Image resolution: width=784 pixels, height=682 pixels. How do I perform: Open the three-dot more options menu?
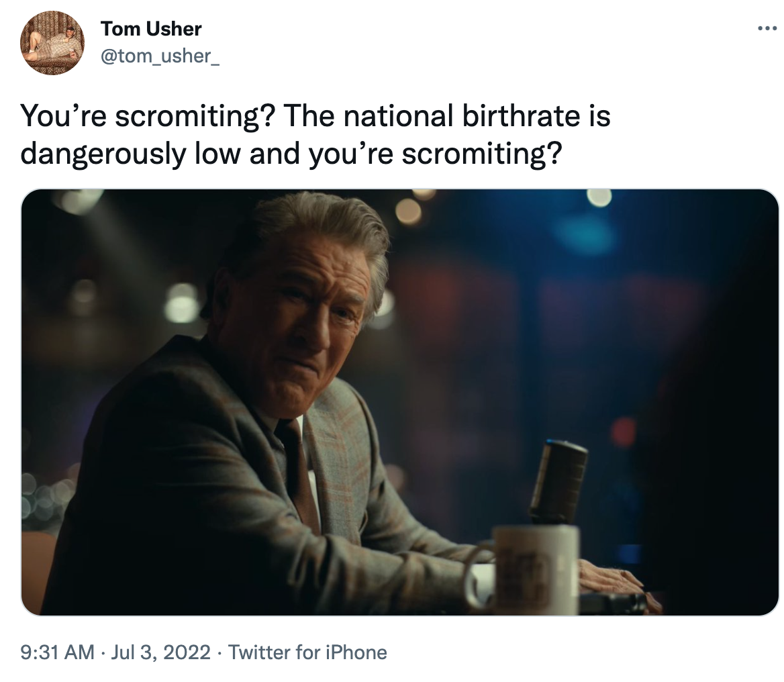(766, 28)
